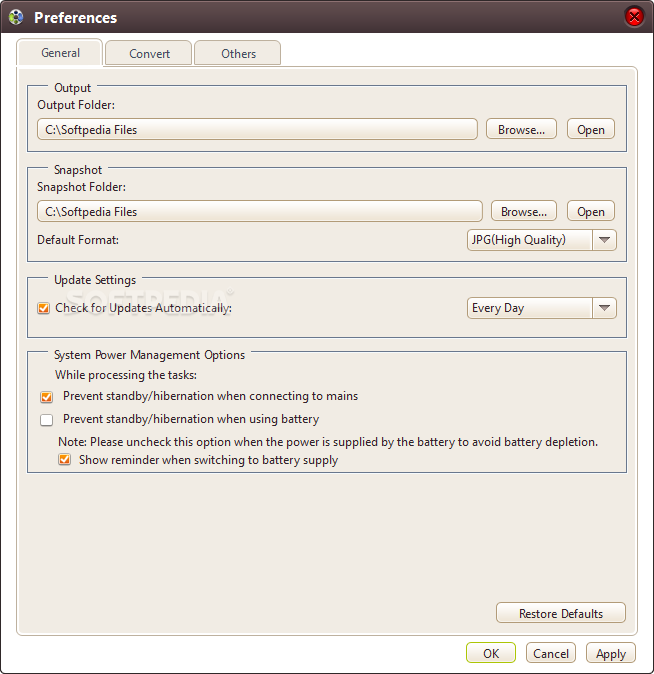This screenshot has width=654, height=674.
Task: Open the Convert tab
Action: click(x=149, y=53)
